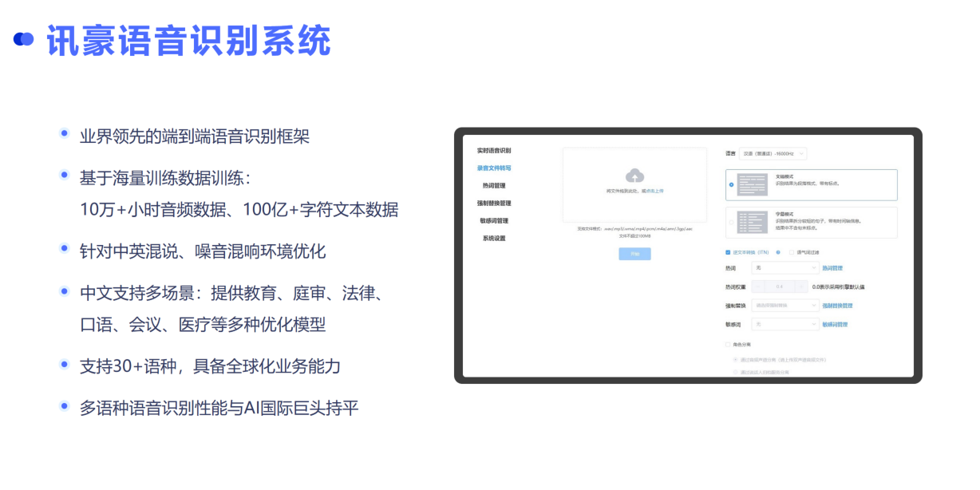Viewport: 980px width, 490px height.
Task: Click the slide title 讯豪语音识别系统
Action: pyautogui.click(x=188, y=40)
